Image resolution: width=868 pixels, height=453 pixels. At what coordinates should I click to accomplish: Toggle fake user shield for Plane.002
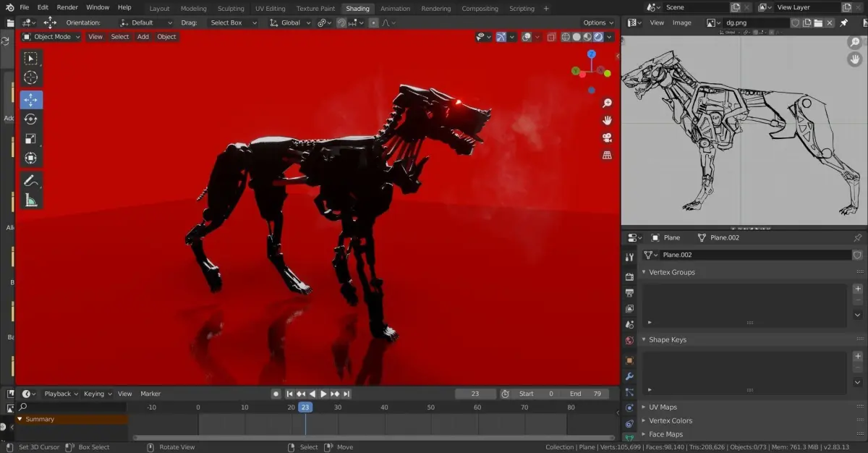click(x=858, y=255)
